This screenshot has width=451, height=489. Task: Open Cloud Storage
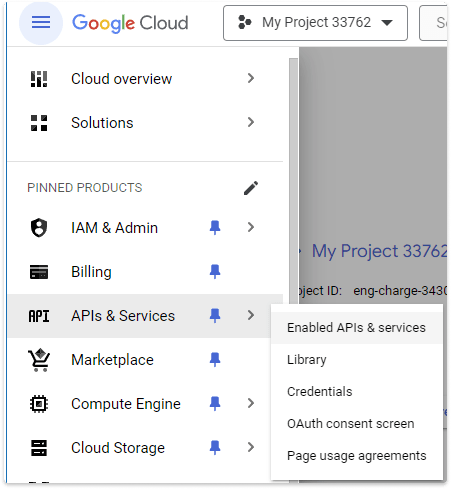[x=118, y=448]
